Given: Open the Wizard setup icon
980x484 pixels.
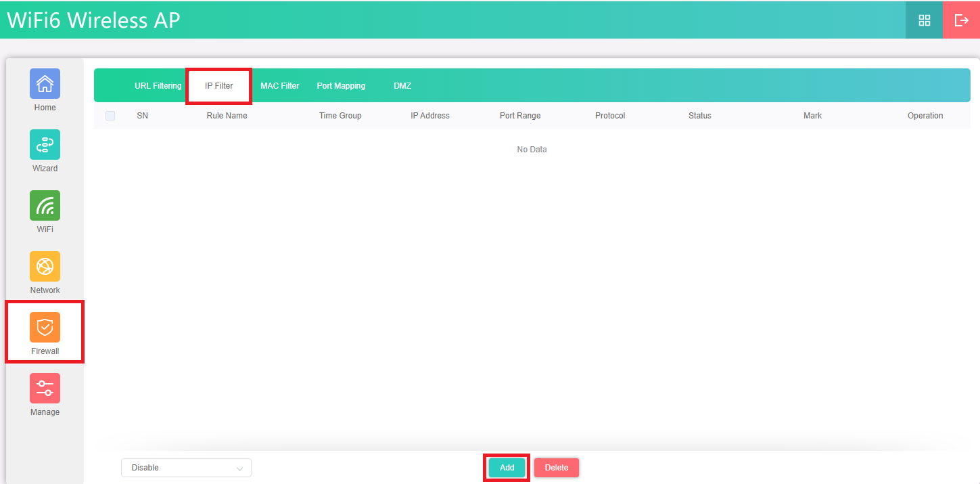Looking at the screenshot, I should tap(45, 145).
